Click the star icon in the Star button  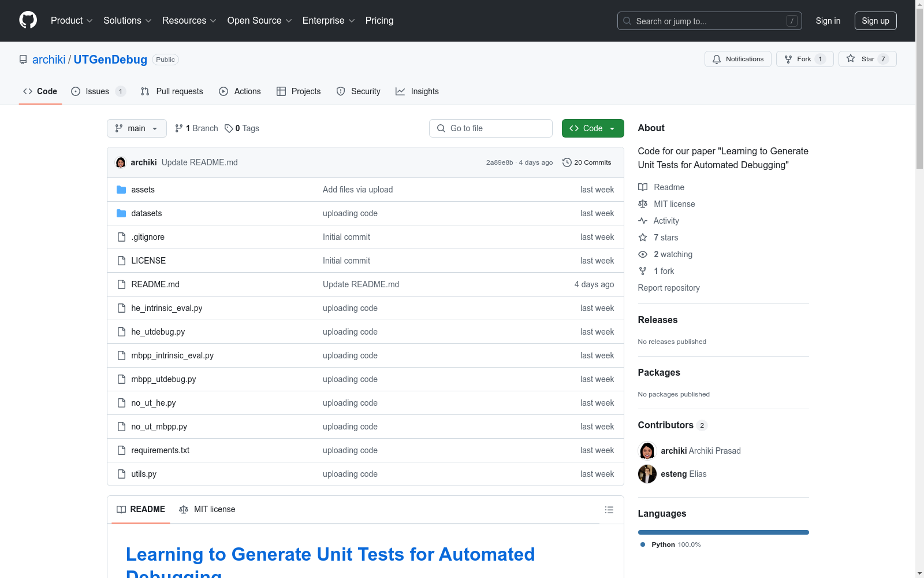coord(851,58)
